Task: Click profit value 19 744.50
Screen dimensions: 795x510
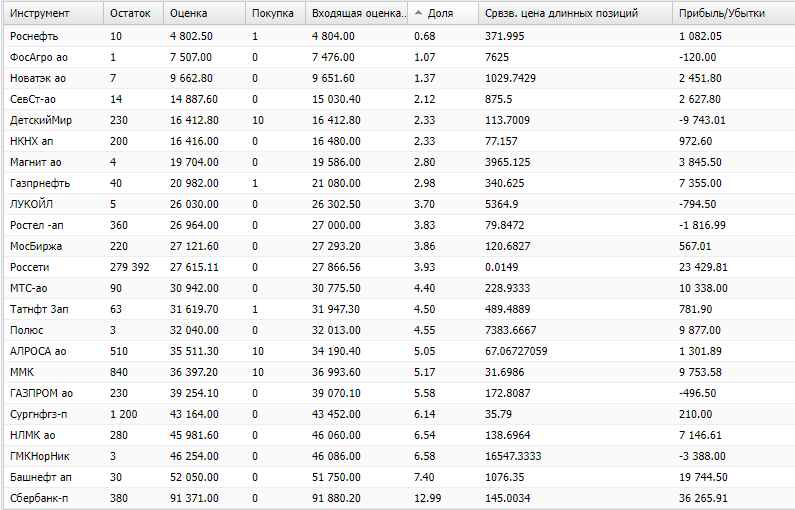Action: [703, 478]
